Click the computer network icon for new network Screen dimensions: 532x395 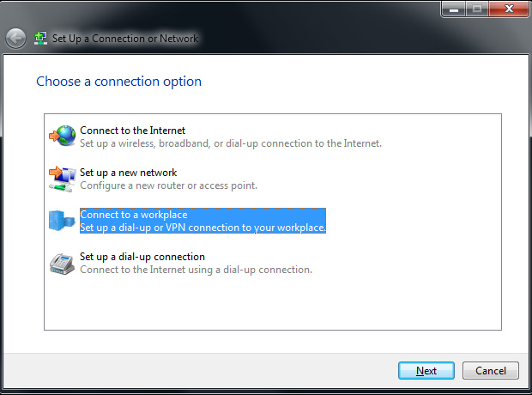click(x=63, y=179)
